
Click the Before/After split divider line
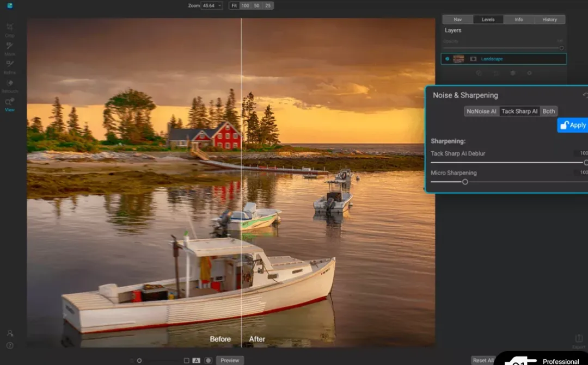(241, 183)
